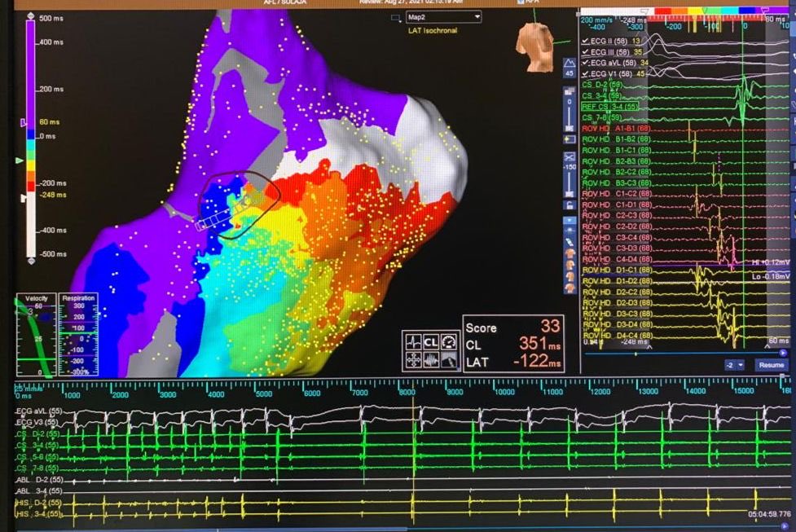Toggle the ECG aVL (58) checkbox
The width and height of the screenshot is (796, 532).
click(585, 63)
